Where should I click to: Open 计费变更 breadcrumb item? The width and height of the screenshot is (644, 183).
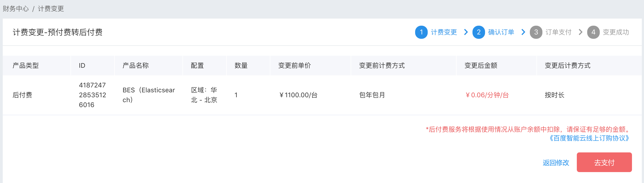(51, 9)
